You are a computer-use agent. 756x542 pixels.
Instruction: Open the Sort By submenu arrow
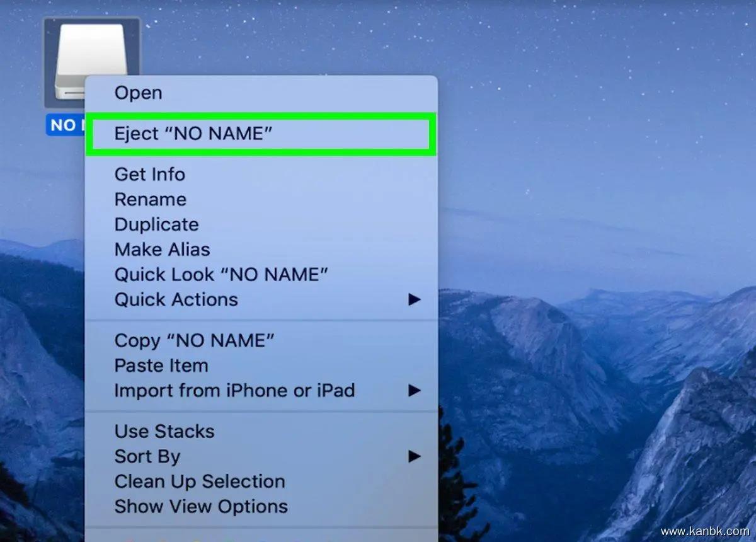point(414,456)
